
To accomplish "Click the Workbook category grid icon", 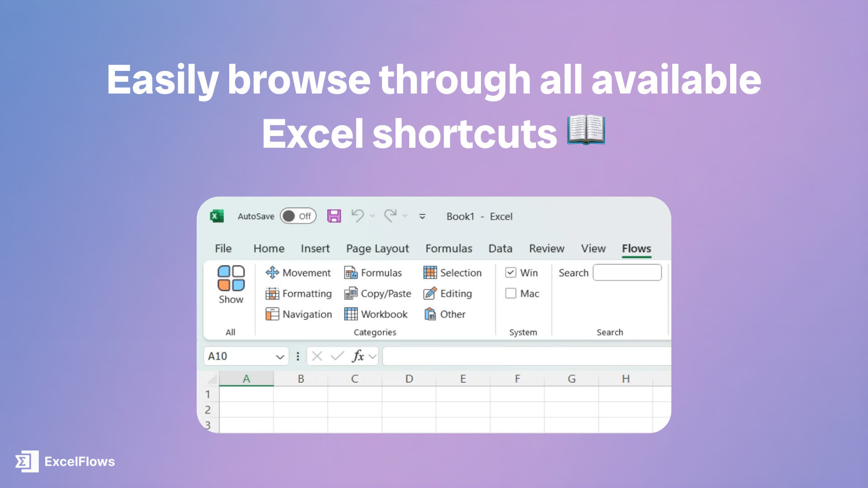I will (351, 314).
